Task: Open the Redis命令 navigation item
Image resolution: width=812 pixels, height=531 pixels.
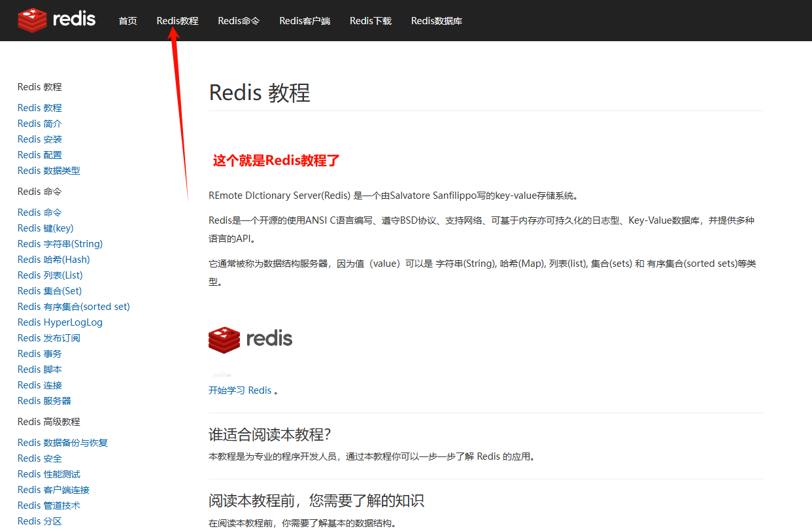Action: pyautogui.click(x=238, y=20)
